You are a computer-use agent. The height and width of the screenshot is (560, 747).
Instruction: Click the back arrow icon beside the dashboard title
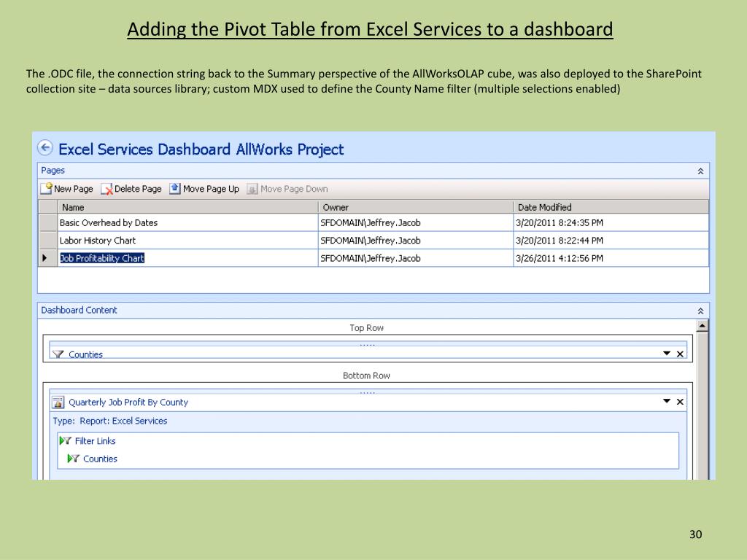pyautogui.click(x=45, y=147)
